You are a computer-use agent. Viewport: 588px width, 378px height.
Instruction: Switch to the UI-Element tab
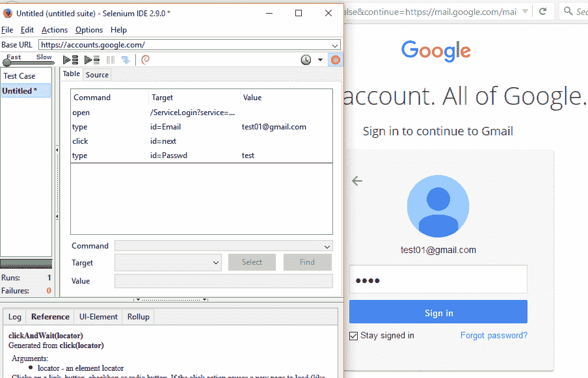click(x=98, y=317)
